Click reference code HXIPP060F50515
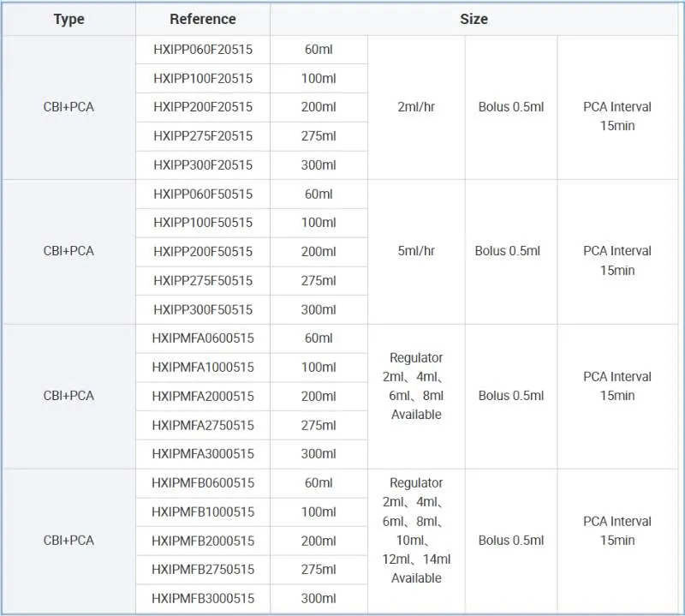Viewport: 685px width, 616px height. 203,194
